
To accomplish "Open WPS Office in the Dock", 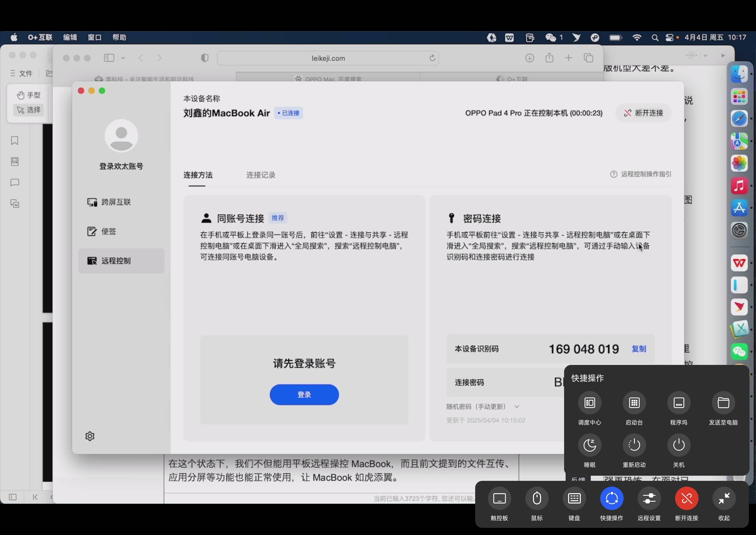I will [x=739, y=263].
